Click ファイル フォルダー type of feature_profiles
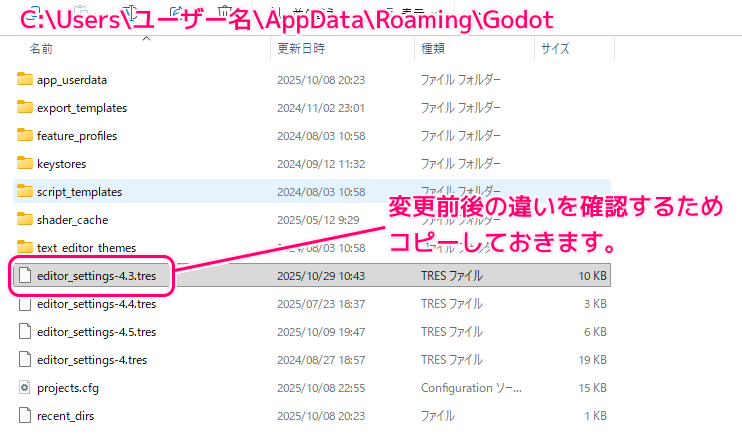Viewport: 742px width, 445px height. (460, 136)
